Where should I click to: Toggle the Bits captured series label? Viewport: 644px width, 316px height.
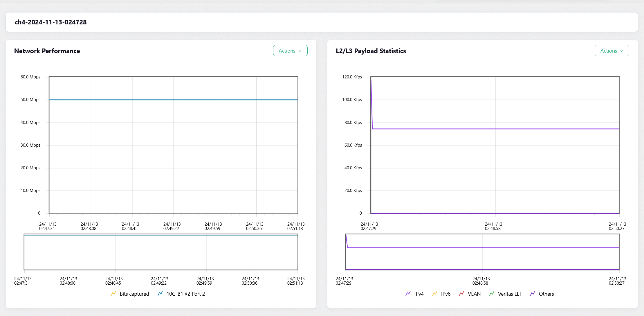click(134, 294)
